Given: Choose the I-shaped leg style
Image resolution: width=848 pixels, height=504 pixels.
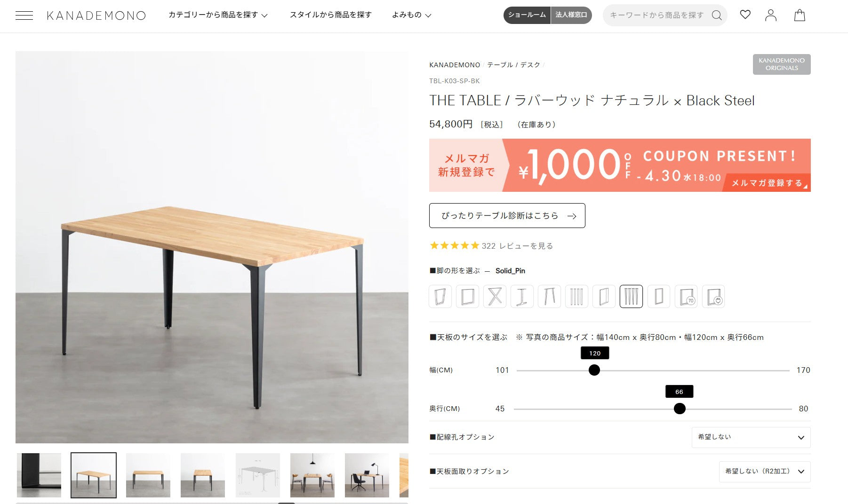Looking at the screenshot, I should pos(522,297).
